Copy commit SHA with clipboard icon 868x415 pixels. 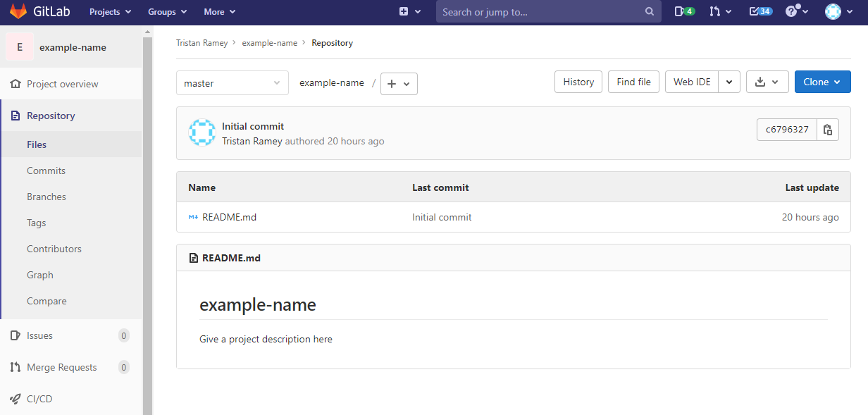(x=828, y=130)
